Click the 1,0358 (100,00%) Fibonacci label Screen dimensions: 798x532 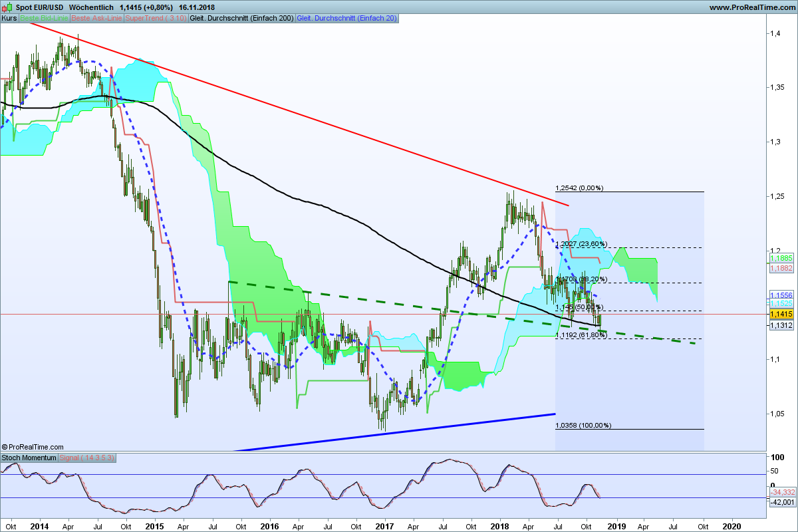tap(583, 426)
